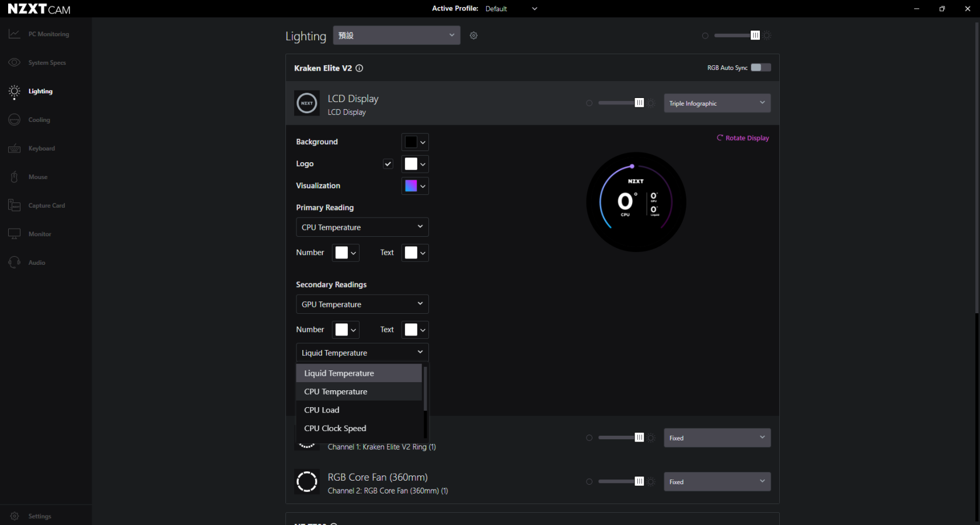Click the Rotate Display link

tap(743, 138)
